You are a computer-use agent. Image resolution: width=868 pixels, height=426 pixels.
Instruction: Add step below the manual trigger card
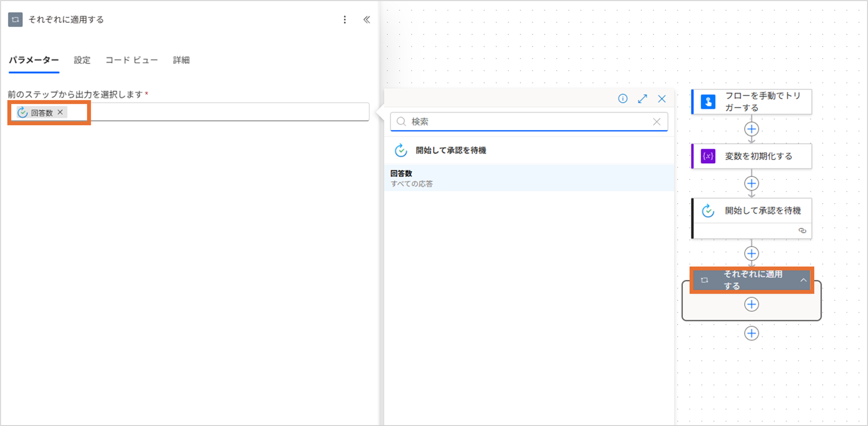click(752, 129)
